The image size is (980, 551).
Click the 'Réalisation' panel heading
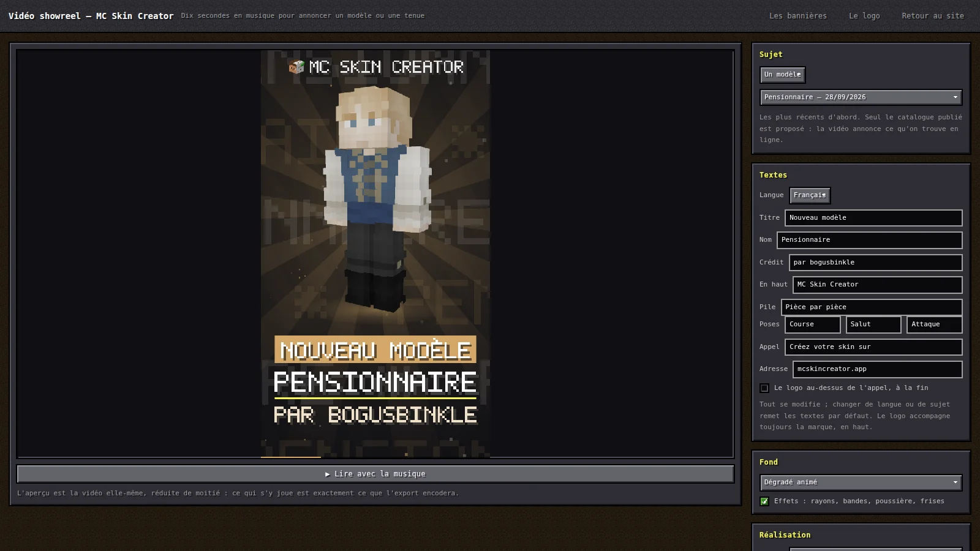point(785,535)
